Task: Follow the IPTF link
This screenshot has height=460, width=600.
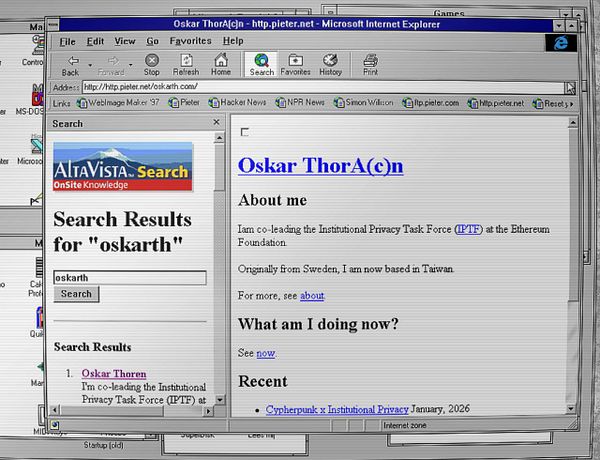Action: (468, 229)
